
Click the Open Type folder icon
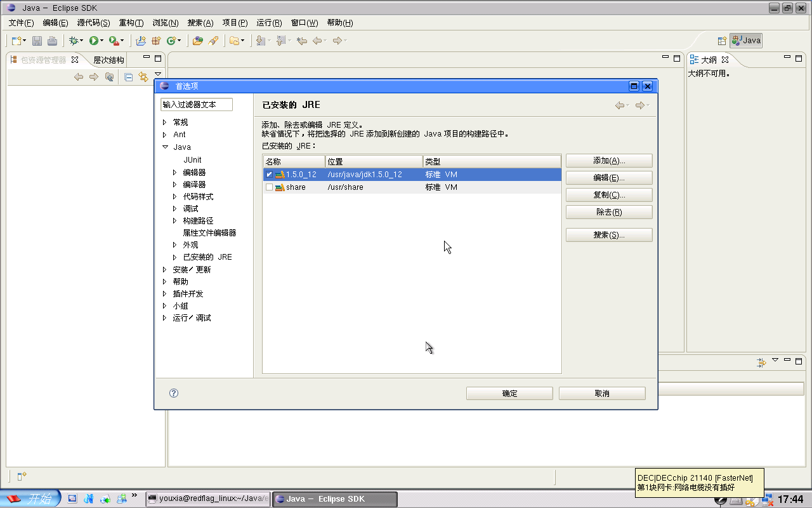click(198, 41)
